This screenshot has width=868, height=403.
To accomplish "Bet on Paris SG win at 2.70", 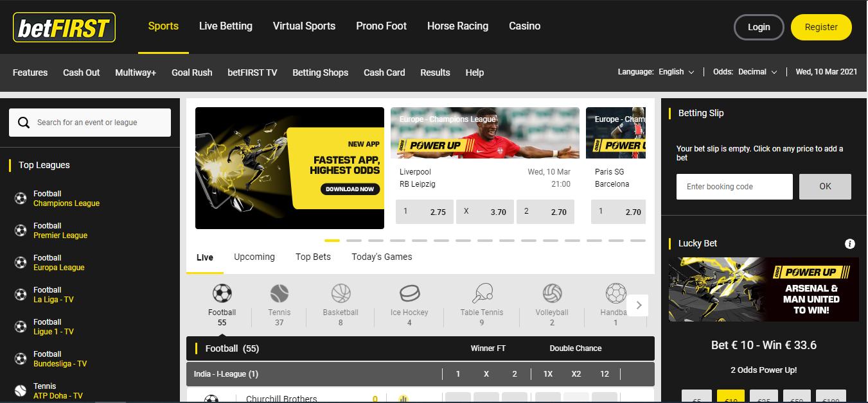I will click(x=618, y=211).
